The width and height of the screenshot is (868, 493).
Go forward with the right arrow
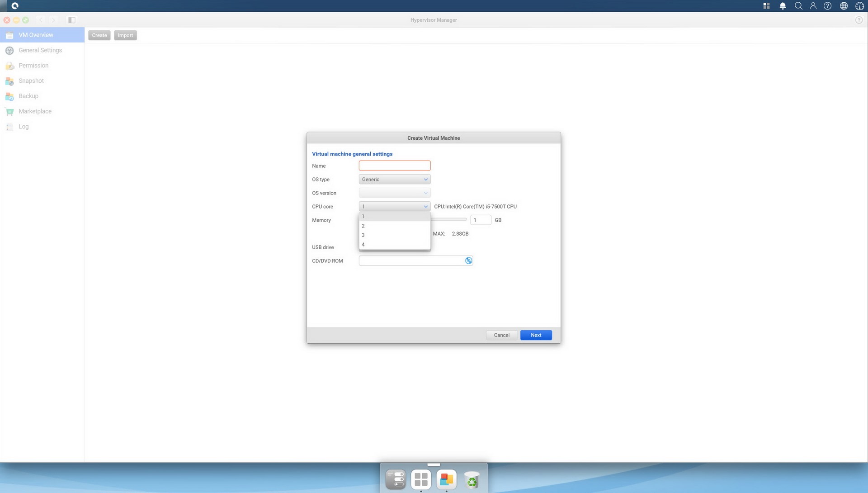click(53, 20)
